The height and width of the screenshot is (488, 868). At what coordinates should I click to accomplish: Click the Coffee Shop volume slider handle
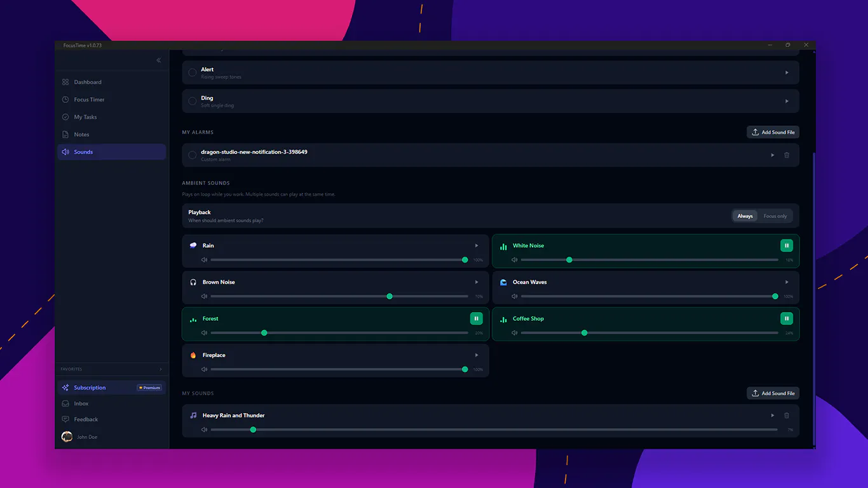tap(585, 333)
